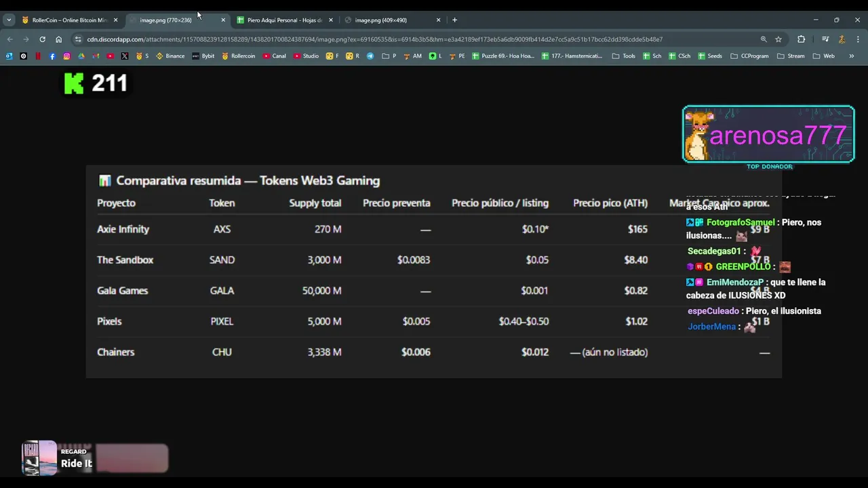Open the Rollercoin bookmark
The height and width of the screenshot is (488, 868).
[x=239, y=56]
